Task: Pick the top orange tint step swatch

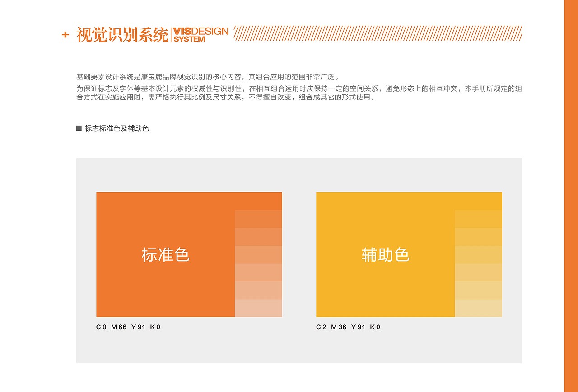Action: pyautogui.click(x=258, y=219)
